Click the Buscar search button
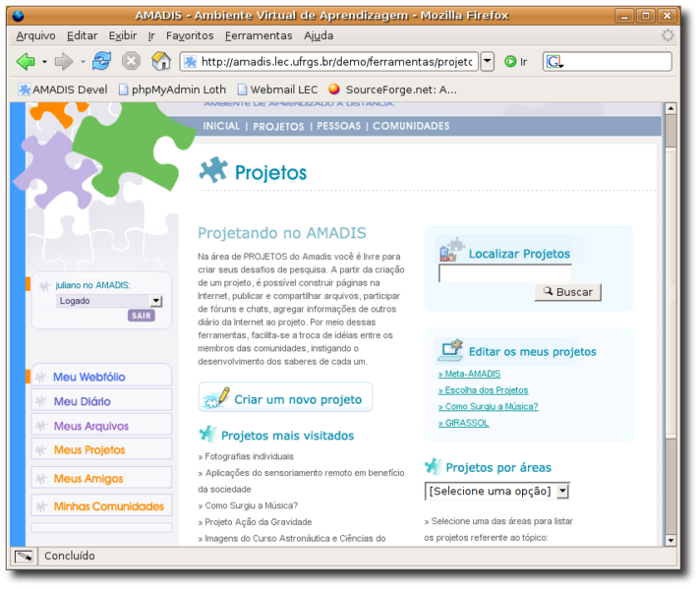Viewport: 700px width, 589px height. coord(567,292)
